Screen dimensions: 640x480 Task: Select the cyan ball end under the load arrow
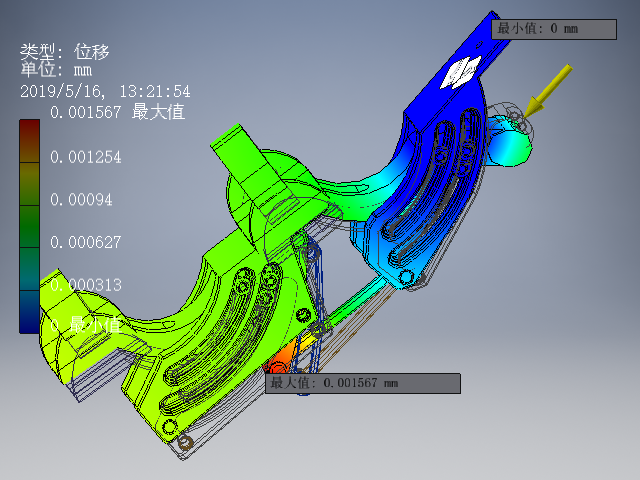pyautogui.click(x=510, y=142)
